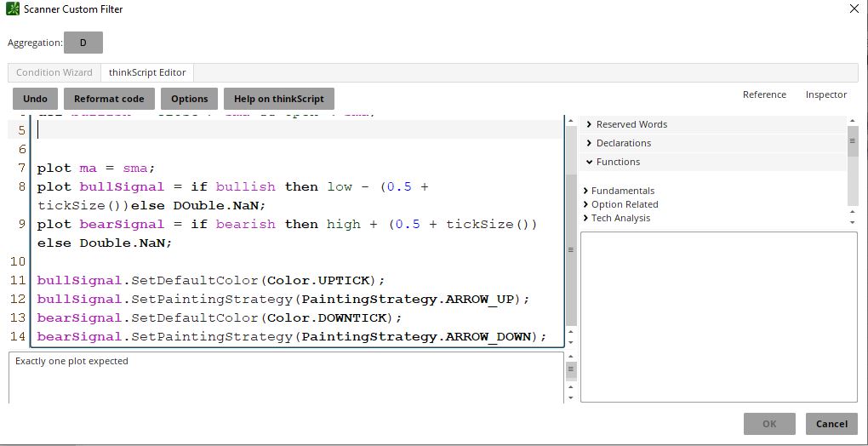Click 'plot ma = sma;' on line 7
The width and height of the screenshot is (868, 446).
tap(96, 168)
